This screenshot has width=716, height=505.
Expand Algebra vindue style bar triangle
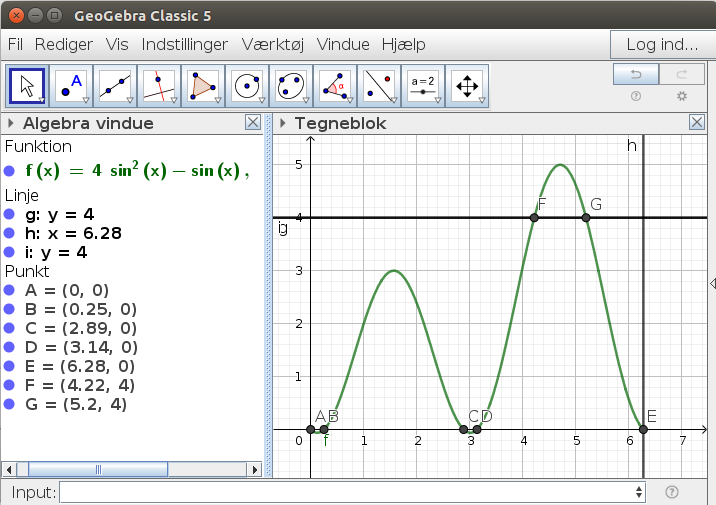coord(11,123)
